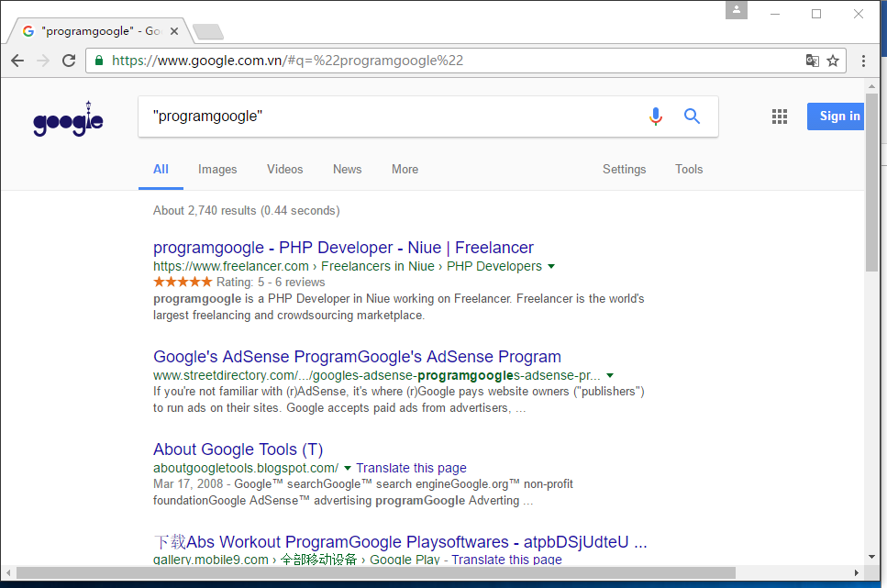Viewport: 887px width, 588px height.
Task: Click the Sign in button
Action: pos(836,116)
